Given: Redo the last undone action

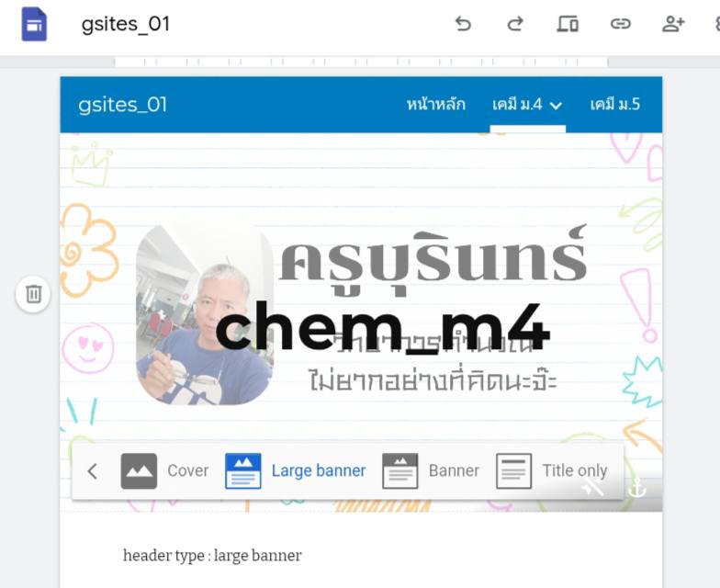Looking at the screenshot, I should [515, 24].
